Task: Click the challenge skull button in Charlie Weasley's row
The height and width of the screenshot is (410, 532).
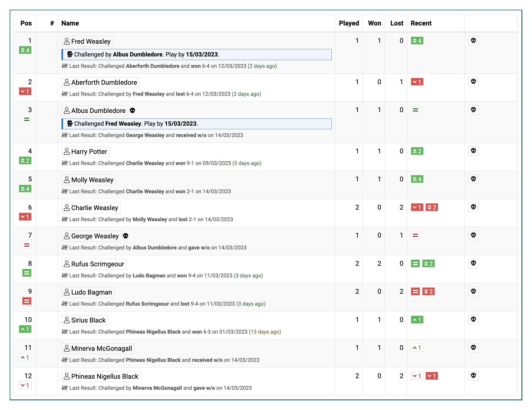Action: (473, 207)
